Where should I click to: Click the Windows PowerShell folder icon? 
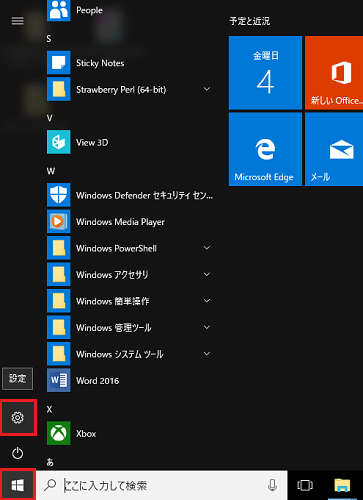pyautogui.click(x=59, y=248)
